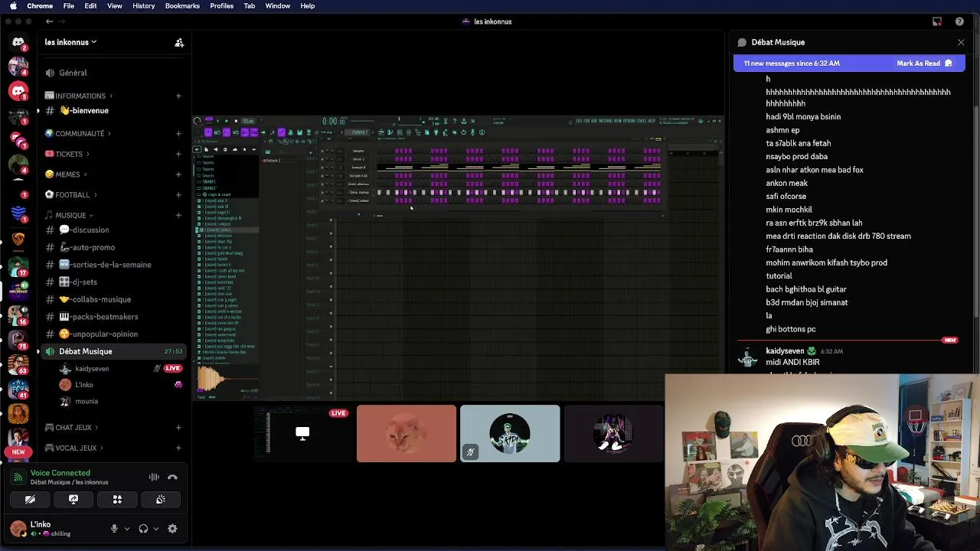Expand the INFORMATIONS category
This screenshot has width=980, height=551.
79,96
